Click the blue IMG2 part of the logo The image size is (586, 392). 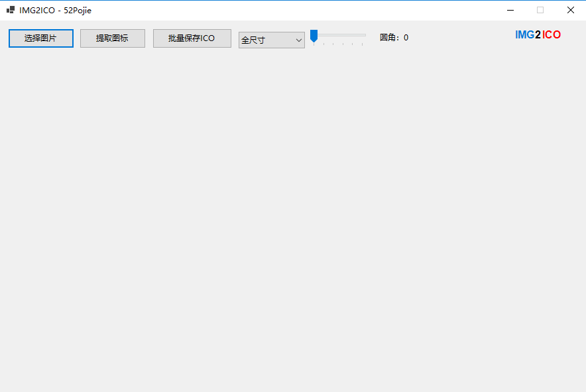tap(527, 35)
